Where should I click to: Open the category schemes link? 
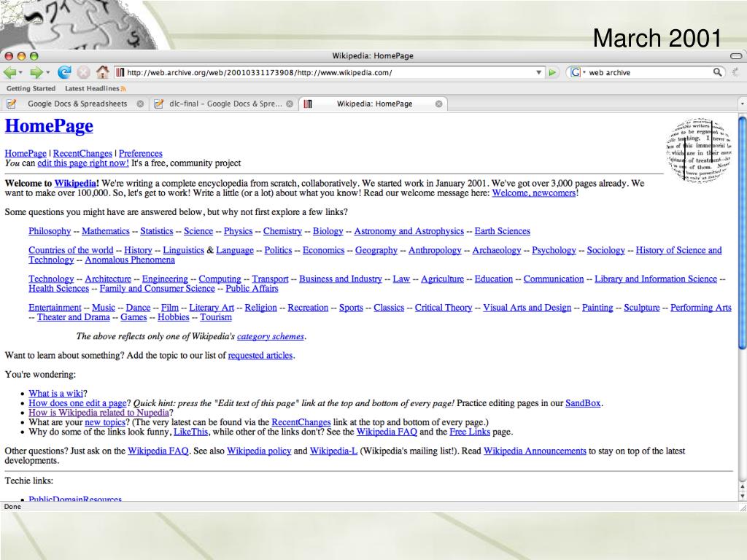pos(270,336)
